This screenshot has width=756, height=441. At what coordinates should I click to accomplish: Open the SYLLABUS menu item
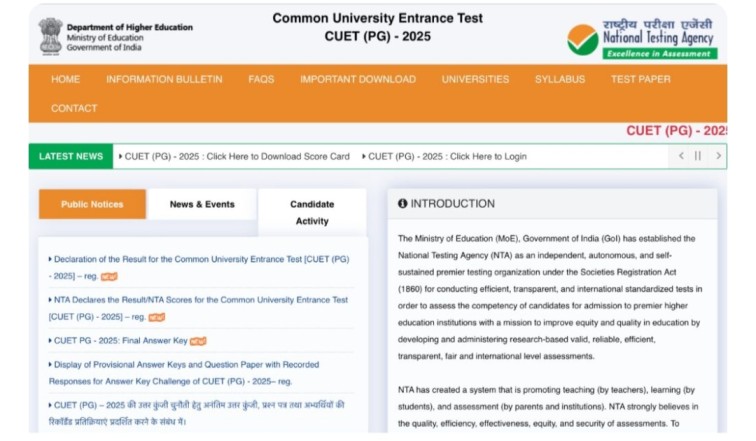pyautogui.click(x=560, y=80)
